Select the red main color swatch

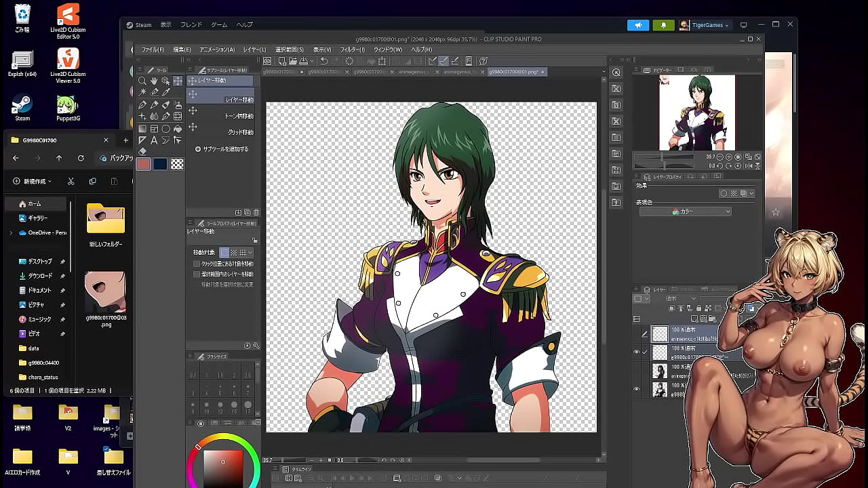click(143, 164)
